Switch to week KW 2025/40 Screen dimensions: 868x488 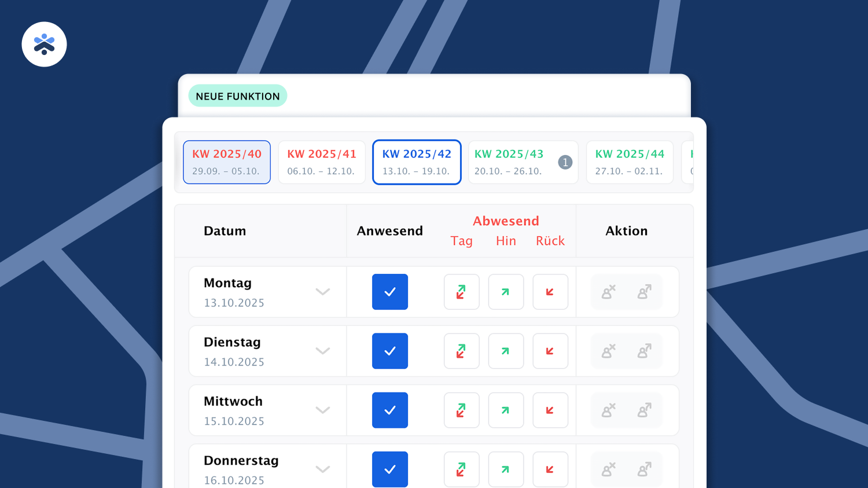[227, 162]
